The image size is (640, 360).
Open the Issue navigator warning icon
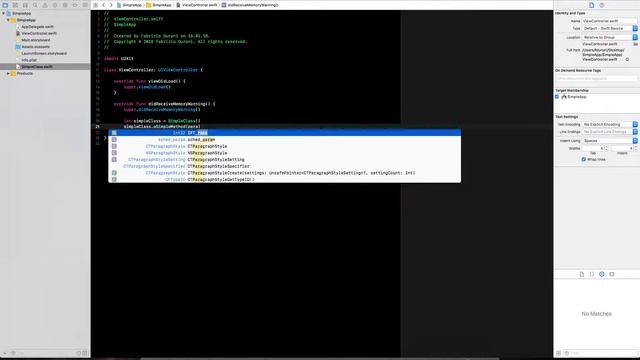pos(45,5)
